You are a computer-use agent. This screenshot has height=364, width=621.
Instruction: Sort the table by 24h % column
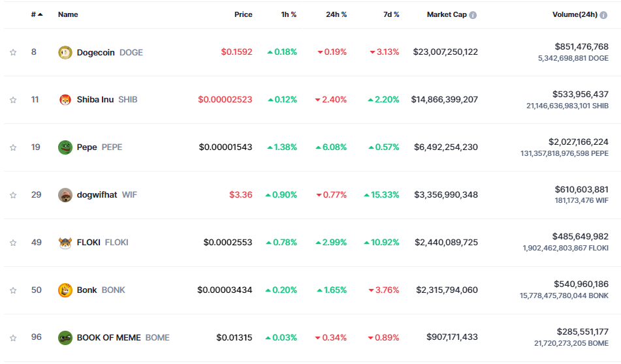336,14
